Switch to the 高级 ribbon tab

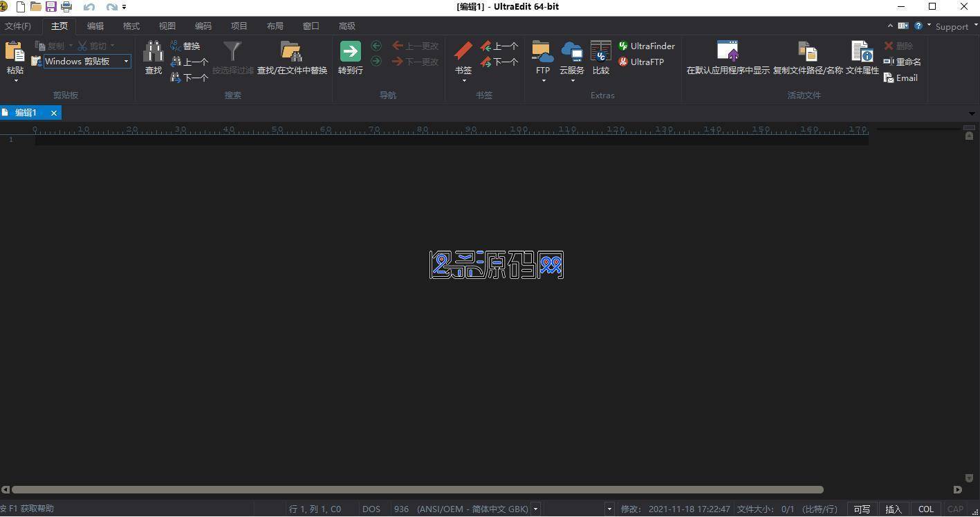click(x=347, y=26)
